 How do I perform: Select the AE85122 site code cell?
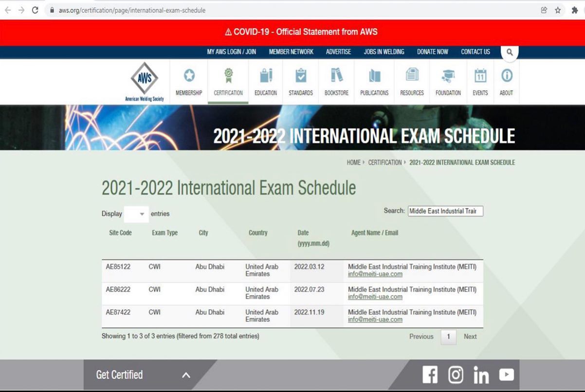click(x=118, y=267)
